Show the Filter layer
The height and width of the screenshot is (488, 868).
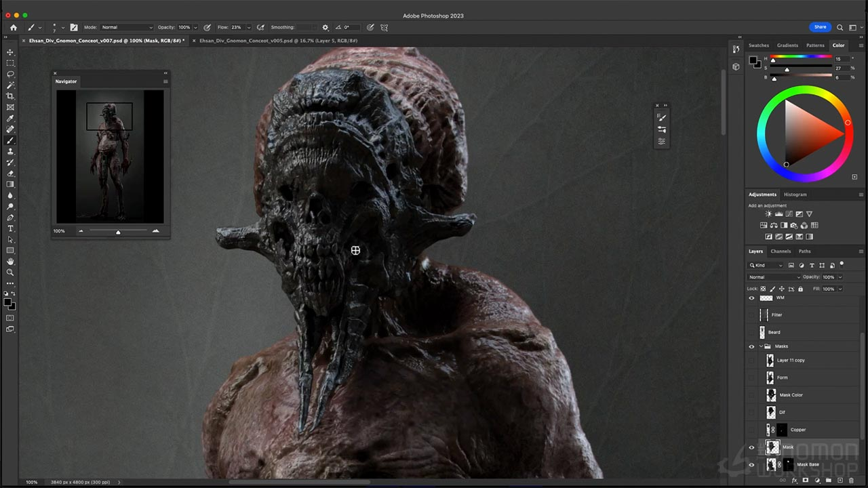click(751, 314)
